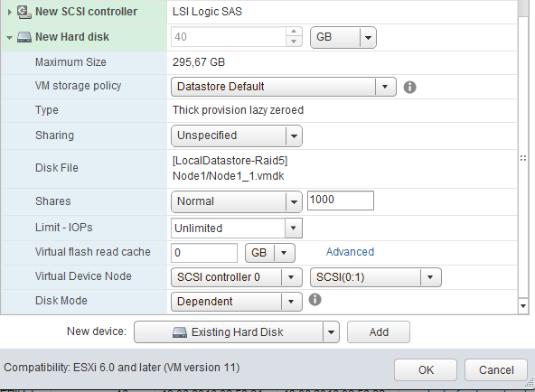Click the Advanced flash read cache link
535x392 pixels.
(350, 252)
